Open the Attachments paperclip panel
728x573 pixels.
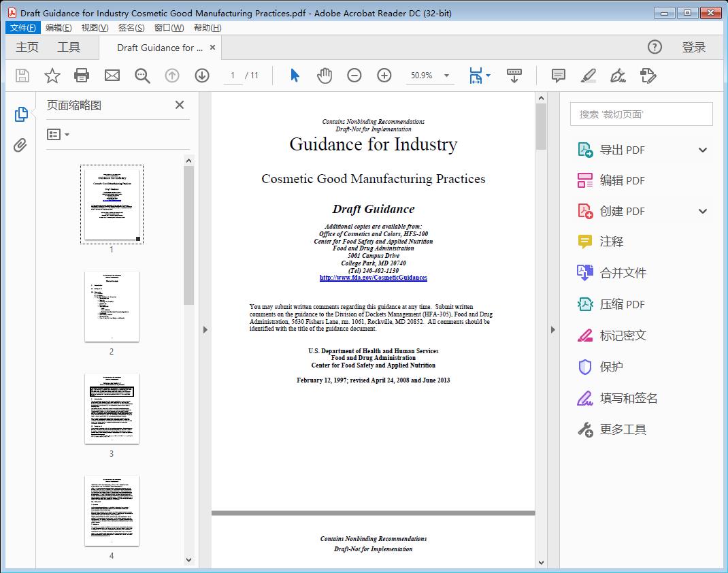[20, 144]
